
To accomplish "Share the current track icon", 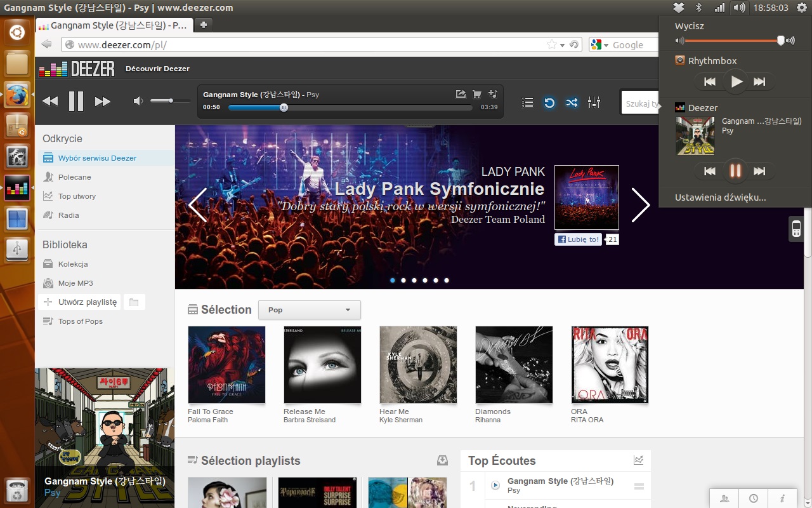I will coord(461,94).
